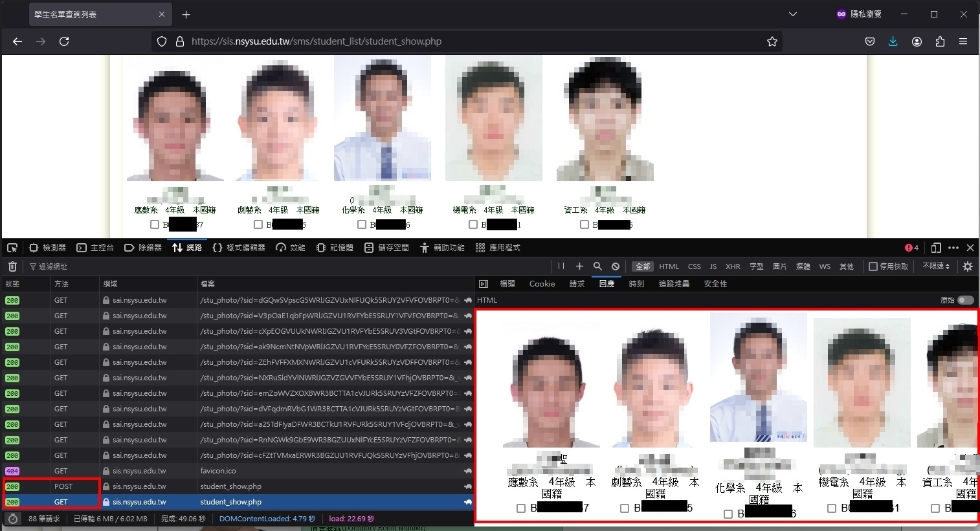This screenshot has width=980, height=531.
Task: Open new browser tab with plus
Action: pyautogui.click(x=186, y=14)
